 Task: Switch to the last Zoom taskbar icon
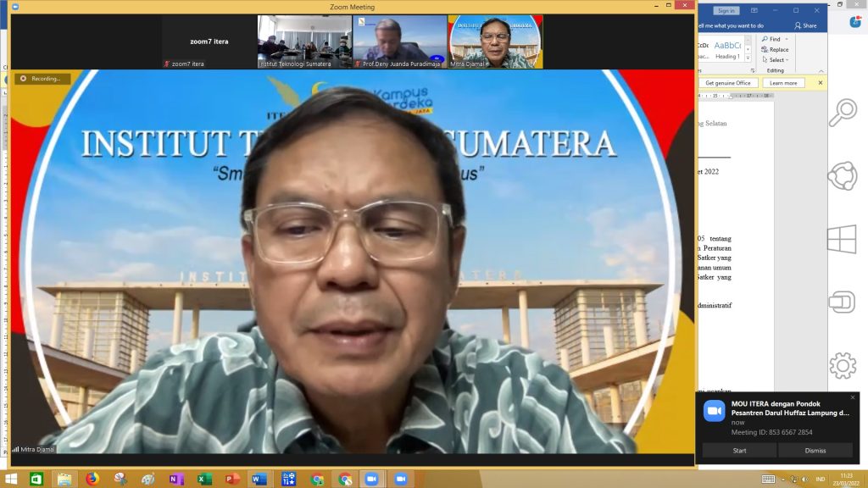pyautogui.click(x=401, y=479)
